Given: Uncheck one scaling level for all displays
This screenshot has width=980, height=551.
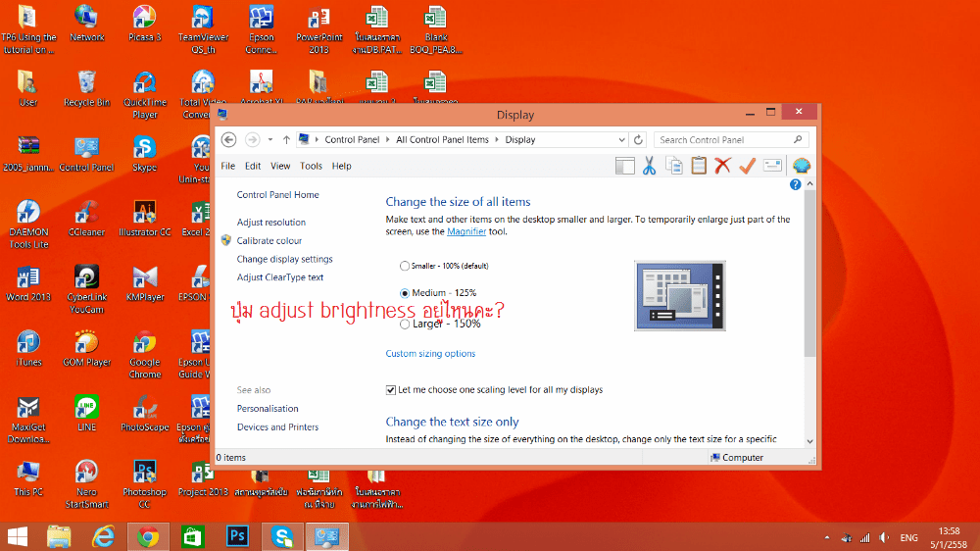Looking at the screenshot, I should point(391,389).
